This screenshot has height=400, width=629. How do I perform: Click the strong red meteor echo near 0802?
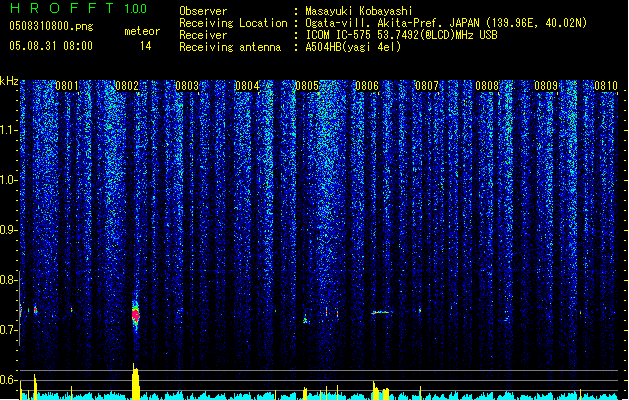click(x=136, y=315)
